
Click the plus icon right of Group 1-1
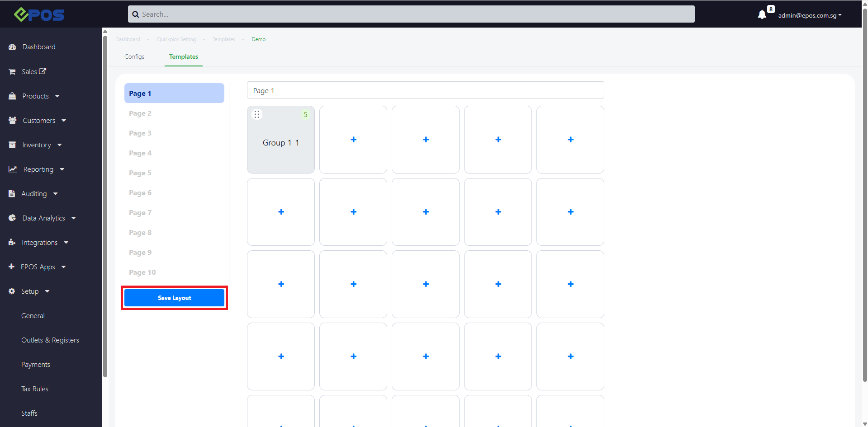pyautogui.click(x=353, y=140)
